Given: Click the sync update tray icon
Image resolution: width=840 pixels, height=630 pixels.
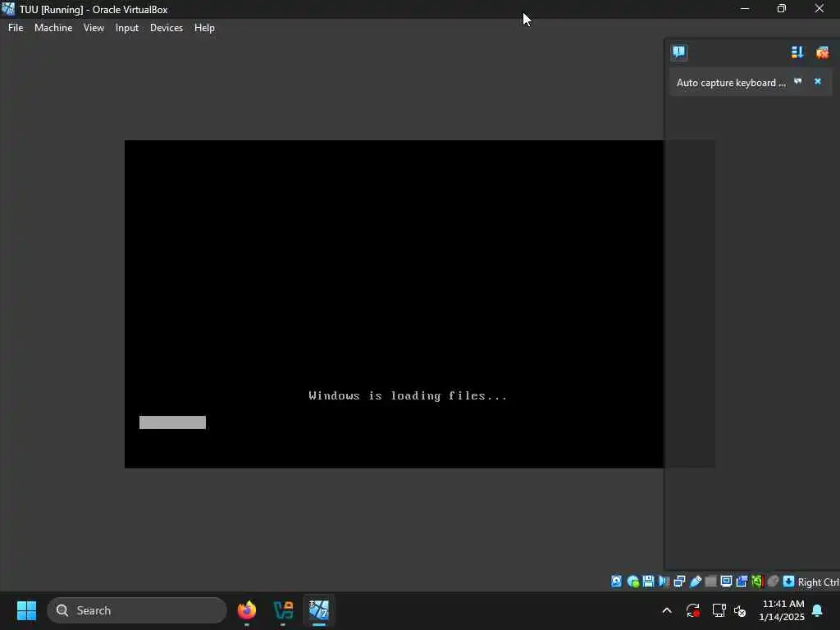Looking at the screenshot, I should coord(692,610).
